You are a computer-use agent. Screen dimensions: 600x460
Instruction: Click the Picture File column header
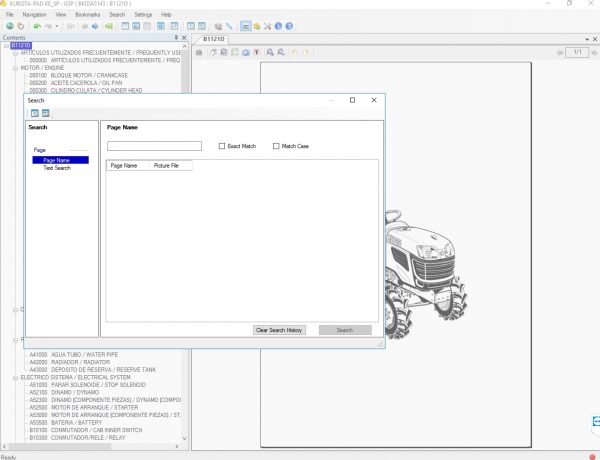tap(166, 165)
